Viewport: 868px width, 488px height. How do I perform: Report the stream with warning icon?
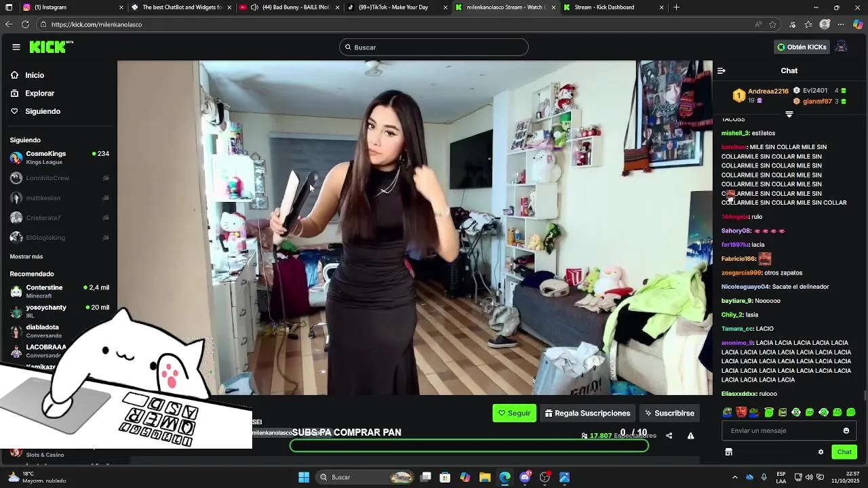691,436
